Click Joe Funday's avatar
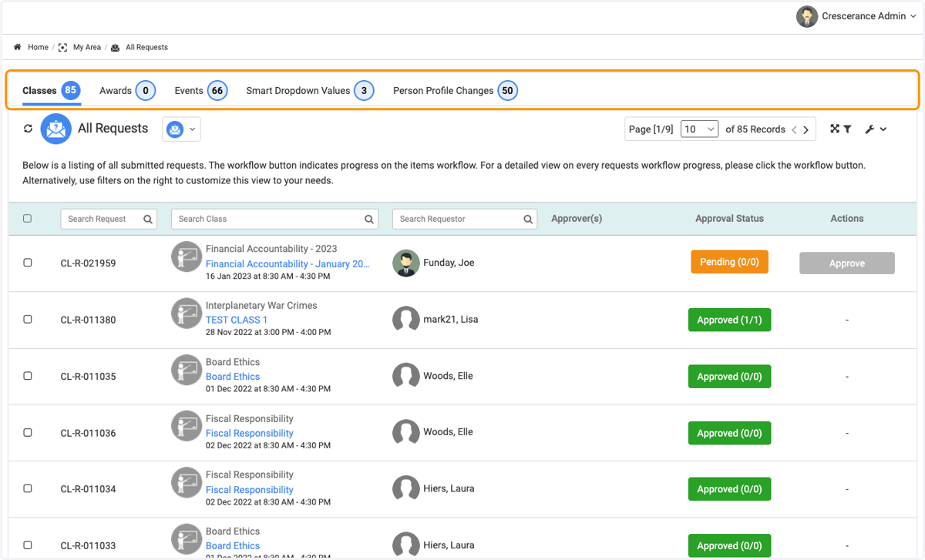 coord(406,263)
